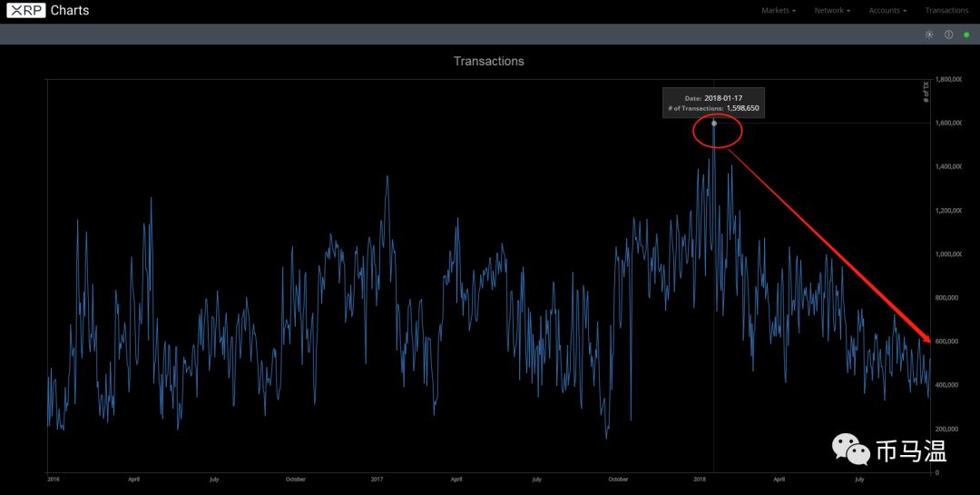The image size is (980, 495).
Task: Open the Markets dropdown menu
Action: tap(779, 11)
